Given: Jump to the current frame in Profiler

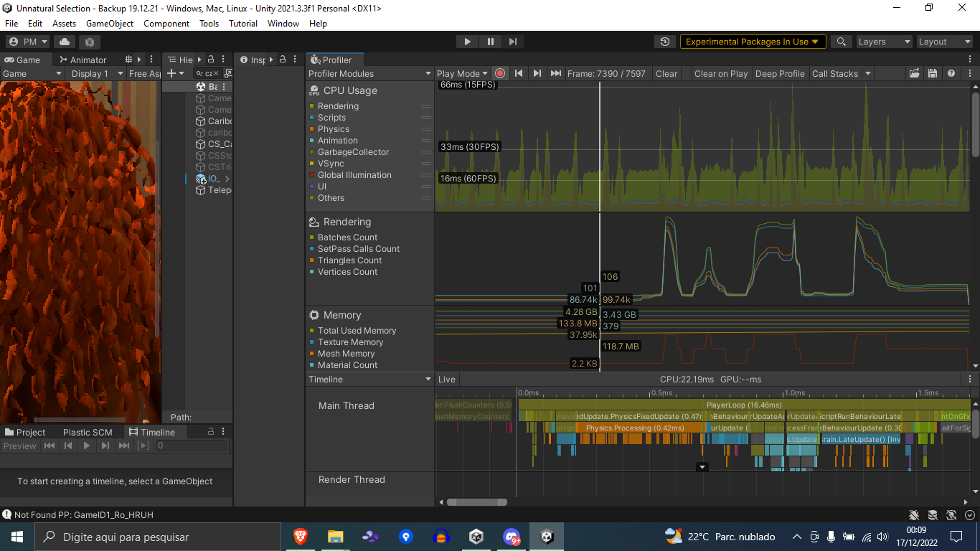Looking at the screenshot, I should 555,73.
